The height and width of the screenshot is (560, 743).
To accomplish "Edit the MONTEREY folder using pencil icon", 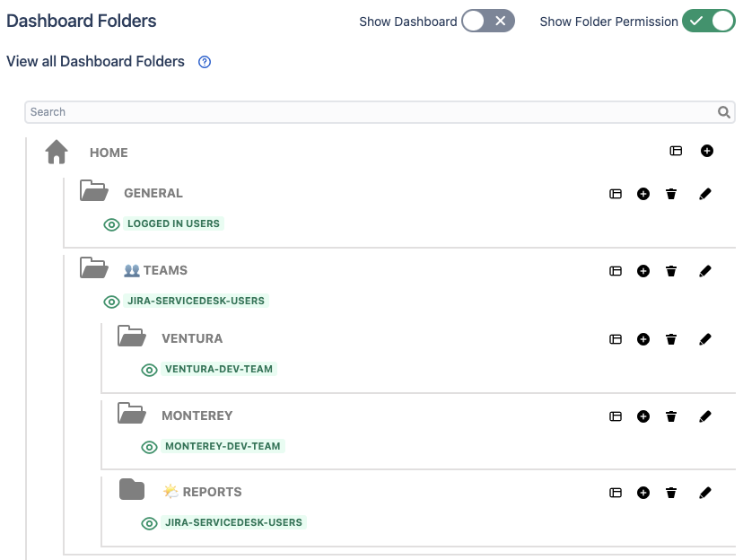I will tap(704, 416).
